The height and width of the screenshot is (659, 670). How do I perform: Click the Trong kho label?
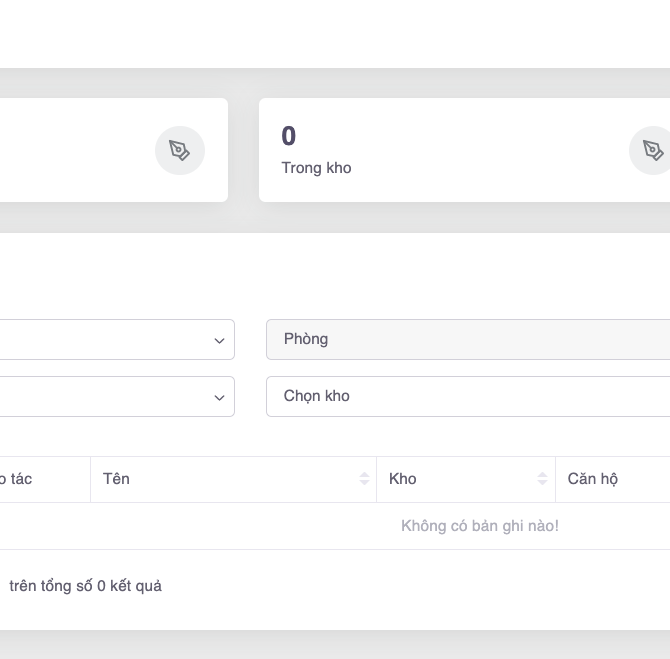click(316, 168)
